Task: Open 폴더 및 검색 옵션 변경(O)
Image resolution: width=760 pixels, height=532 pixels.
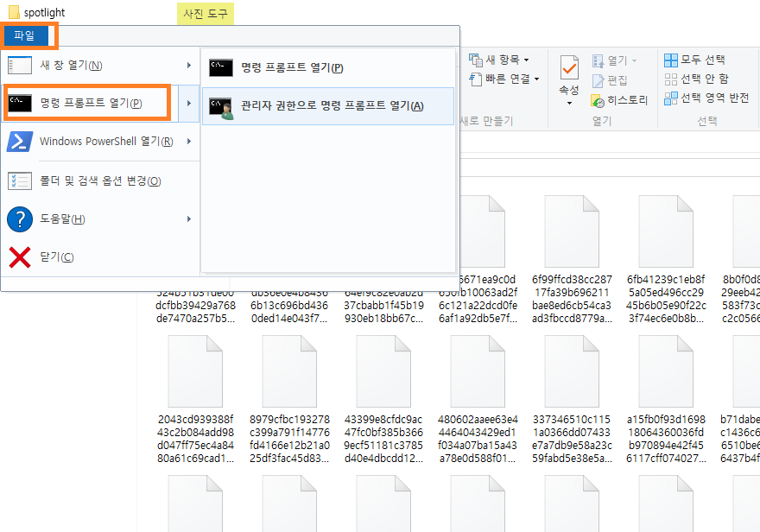Action: (100, 180)
